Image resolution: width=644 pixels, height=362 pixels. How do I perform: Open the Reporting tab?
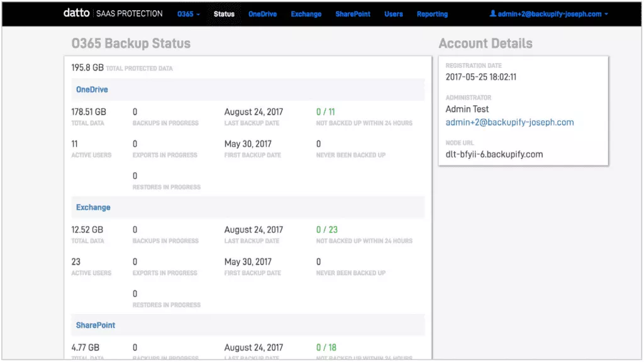point(432,14)
